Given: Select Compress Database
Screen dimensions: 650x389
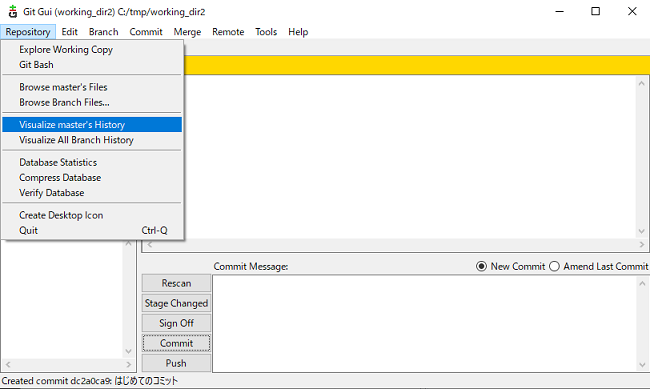Looking at the screenshot, I should 92,177.
